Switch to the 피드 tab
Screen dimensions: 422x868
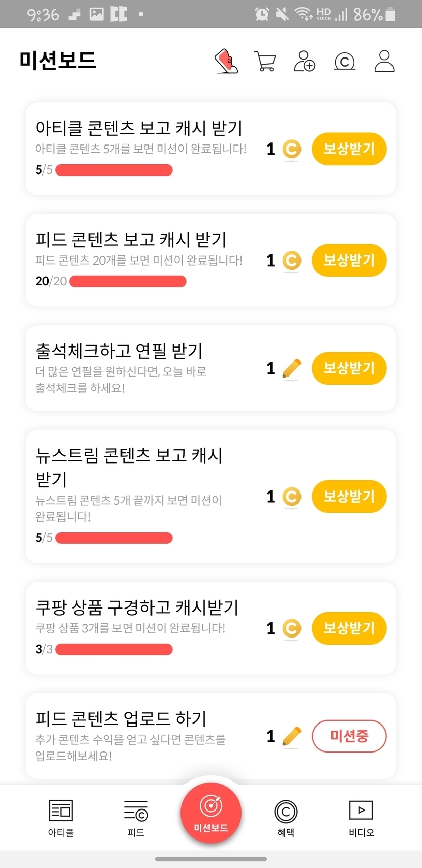click(136, 818)
